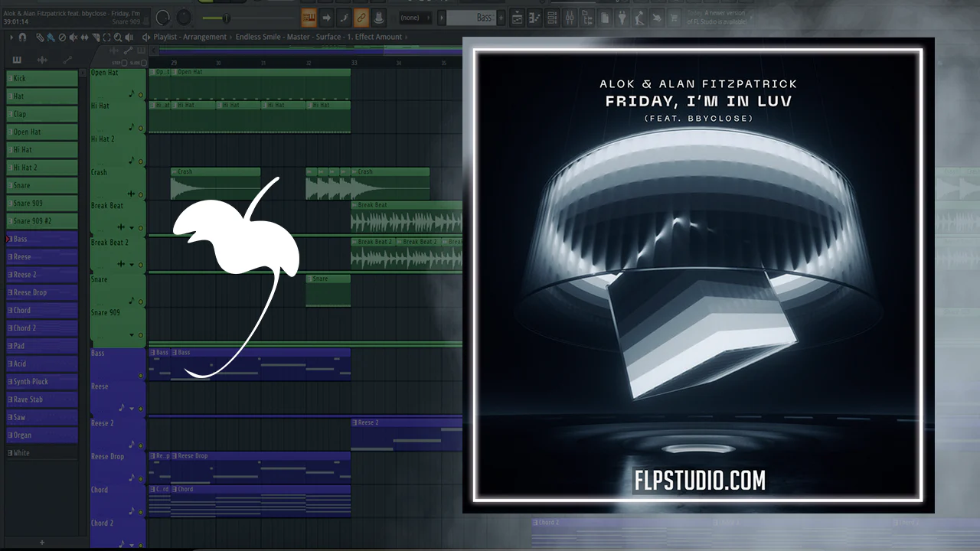Switch picker to the audio clips tab
Screen dimensions: 980x551
pos(42,60)
